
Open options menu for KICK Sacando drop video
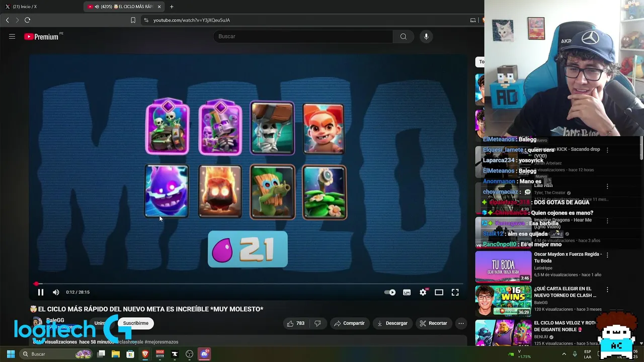pos(607,150)
